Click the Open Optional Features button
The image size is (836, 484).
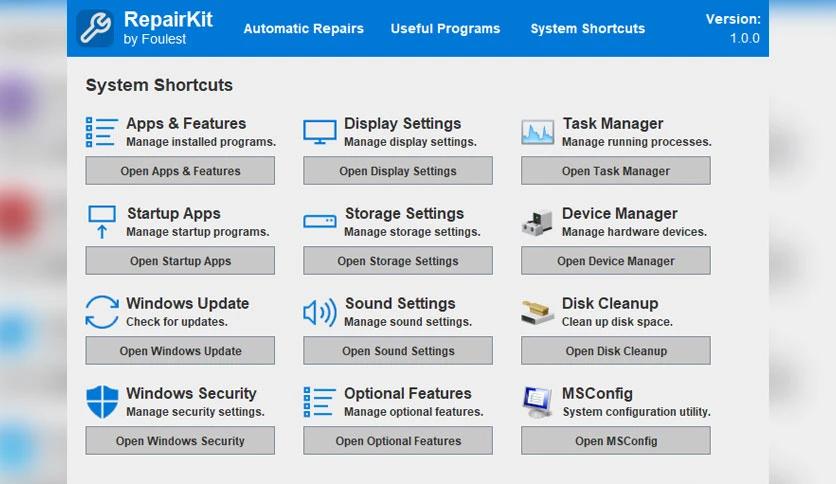click(398, 441)
